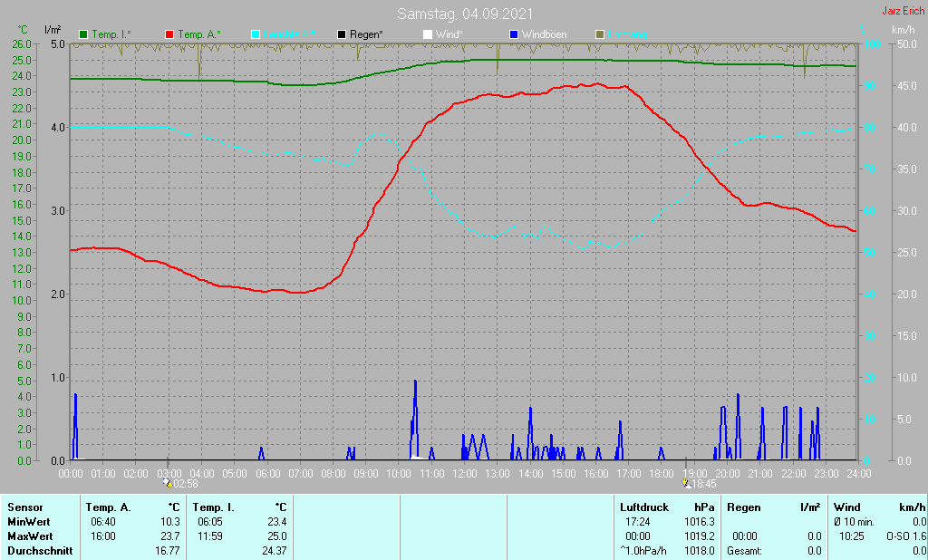Image resolution: width=928 pixels, height=560 pixels.
Task: Select the Durchschnitt row label
Action: tap(40, 551)
